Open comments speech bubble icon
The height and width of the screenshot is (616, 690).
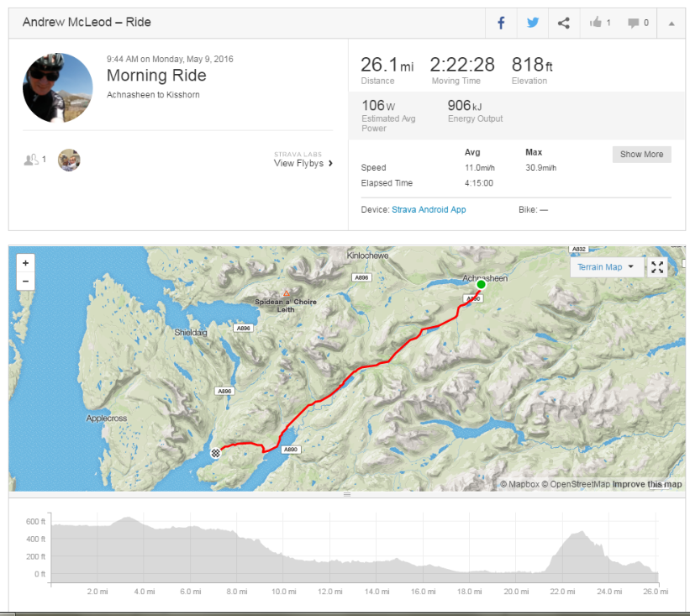point(633,23)
